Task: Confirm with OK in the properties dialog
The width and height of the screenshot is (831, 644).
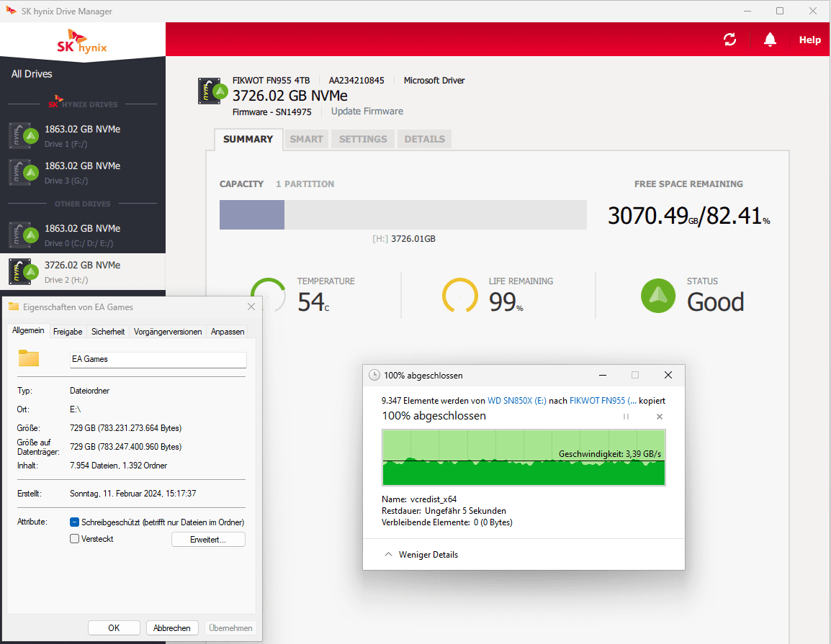Action: (x=114, y=628)
